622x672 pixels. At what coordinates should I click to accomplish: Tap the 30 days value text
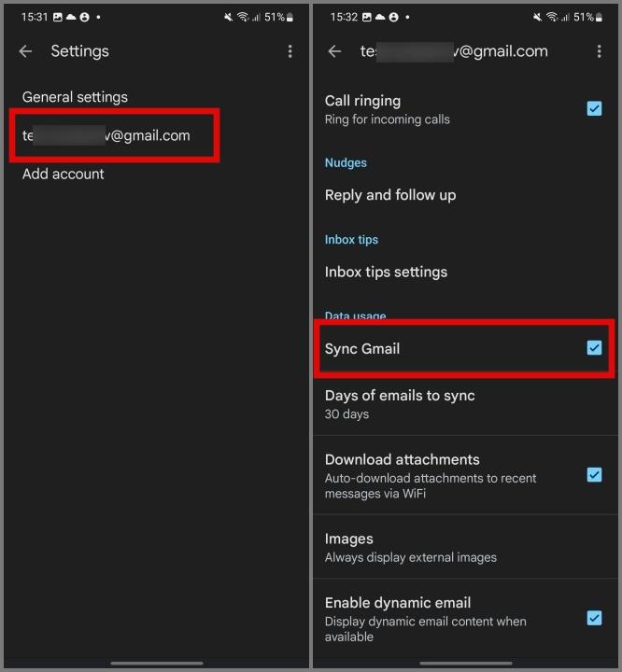346,414
